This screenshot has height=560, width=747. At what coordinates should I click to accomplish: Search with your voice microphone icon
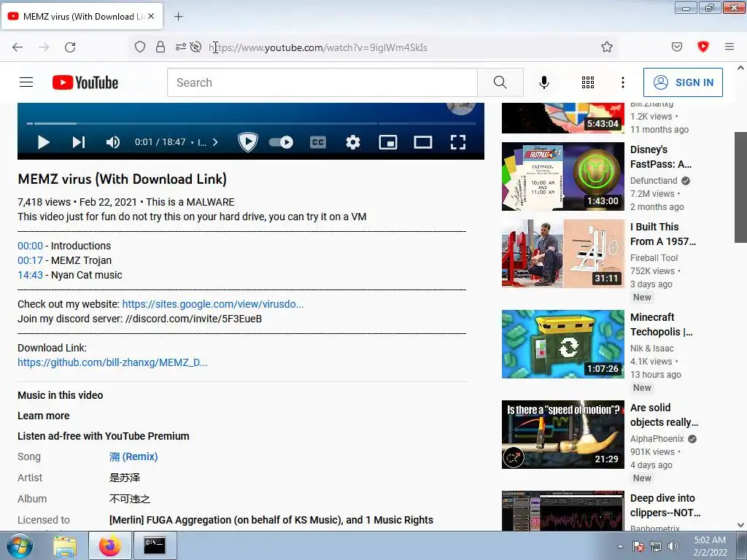pos(543,82)
